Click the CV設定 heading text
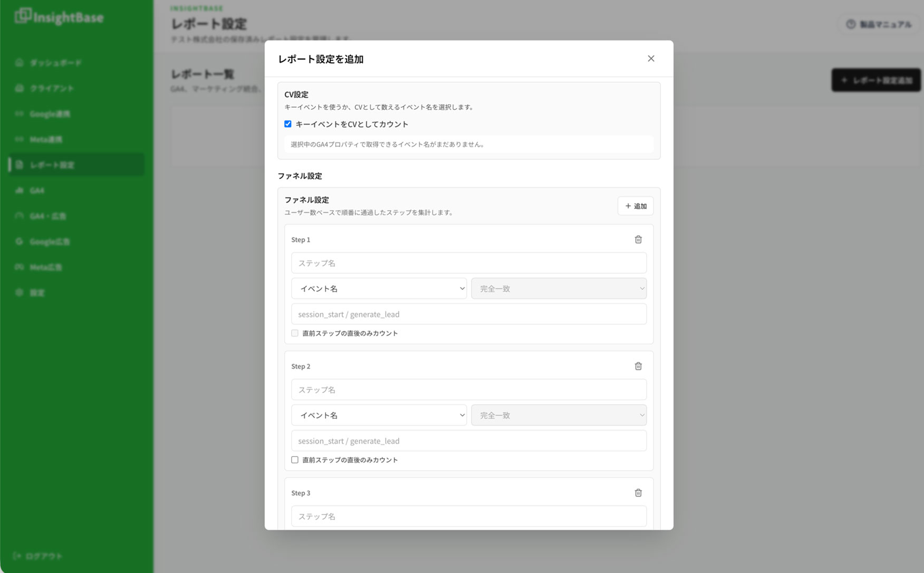The image size is (924, 573). click(x=296, y=94)
